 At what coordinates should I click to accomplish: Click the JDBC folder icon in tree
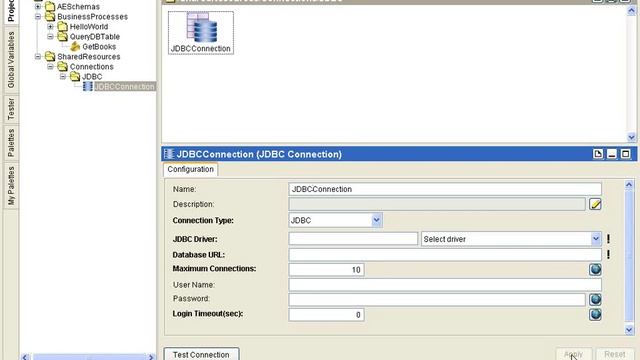[x=75, y=76]
